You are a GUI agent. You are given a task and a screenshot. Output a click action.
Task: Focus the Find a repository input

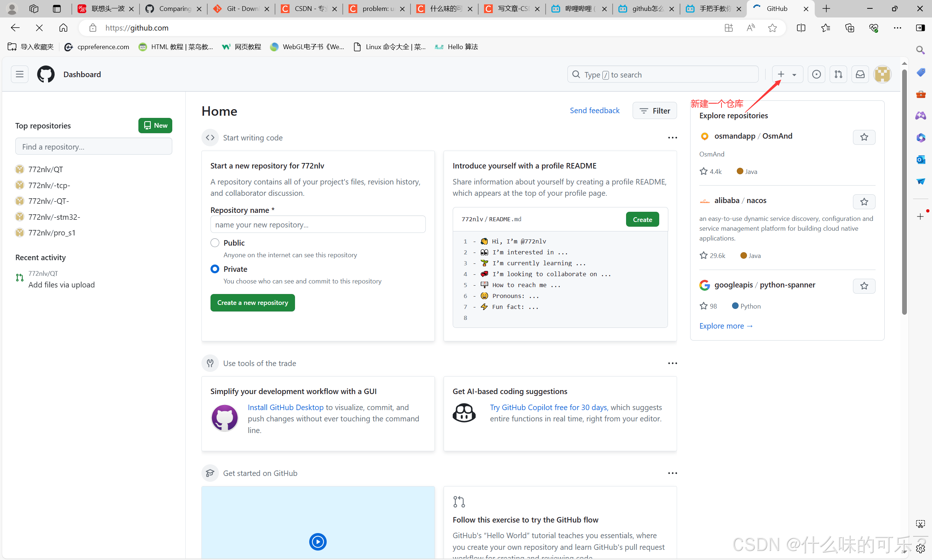pyautogui.click(x=94, y=146)
